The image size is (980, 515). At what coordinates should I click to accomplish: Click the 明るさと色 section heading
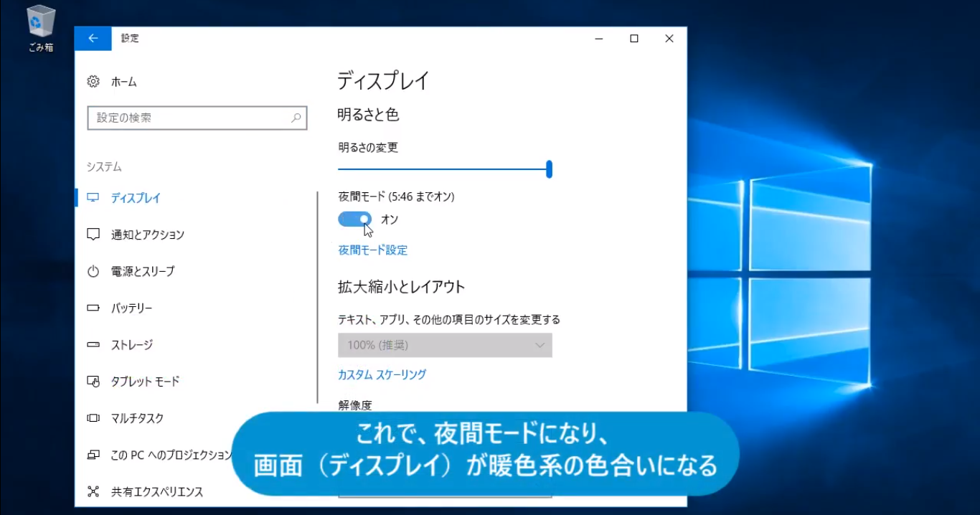coord(368,115)
